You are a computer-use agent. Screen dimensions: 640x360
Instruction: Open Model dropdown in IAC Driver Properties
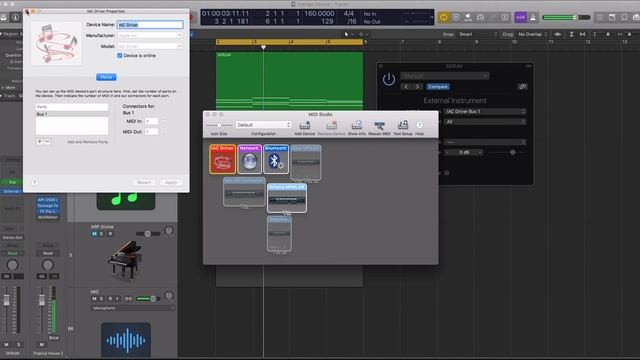click(x=150, y=46)
